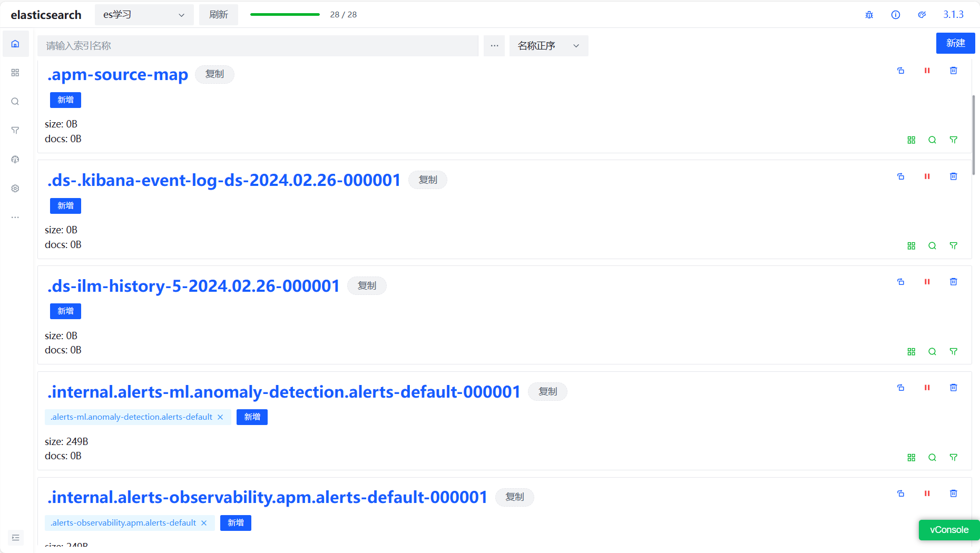The height and width of the screenshot is (553, 980).
Task: Open sidebar settings via the gear icon
Action: click(15, 188)
